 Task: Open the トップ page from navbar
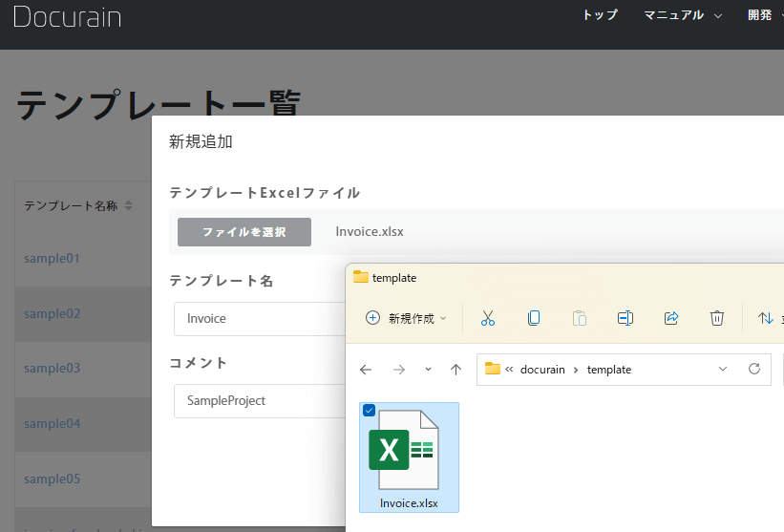(600, 15)
